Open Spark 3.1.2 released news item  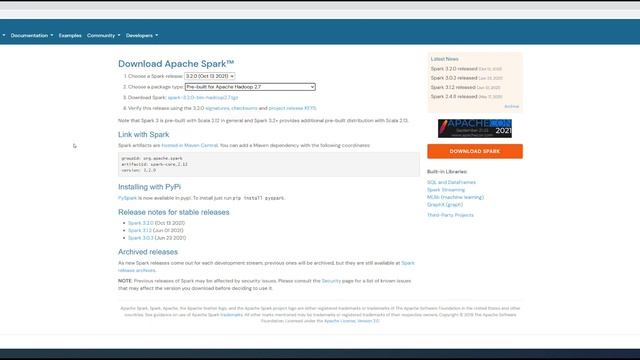pos(453,87)
